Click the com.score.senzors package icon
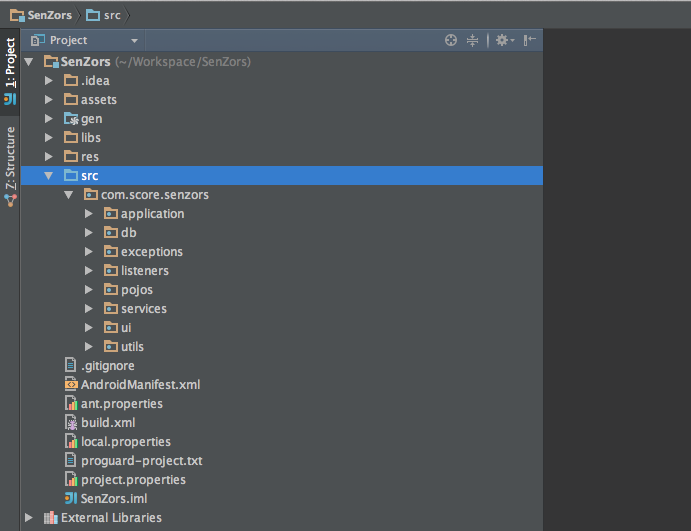The height and width of the screenshot is (531, 691). [91, 194]
